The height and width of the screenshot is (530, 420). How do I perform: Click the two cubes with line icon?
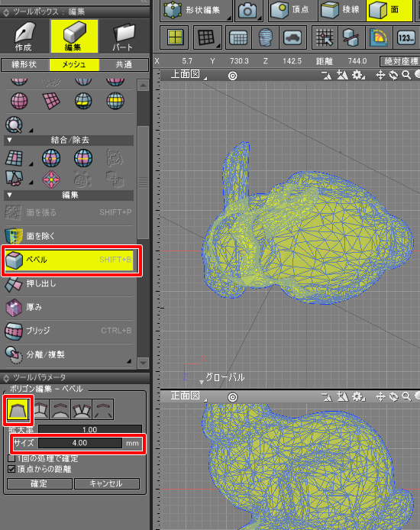(351, 37)
